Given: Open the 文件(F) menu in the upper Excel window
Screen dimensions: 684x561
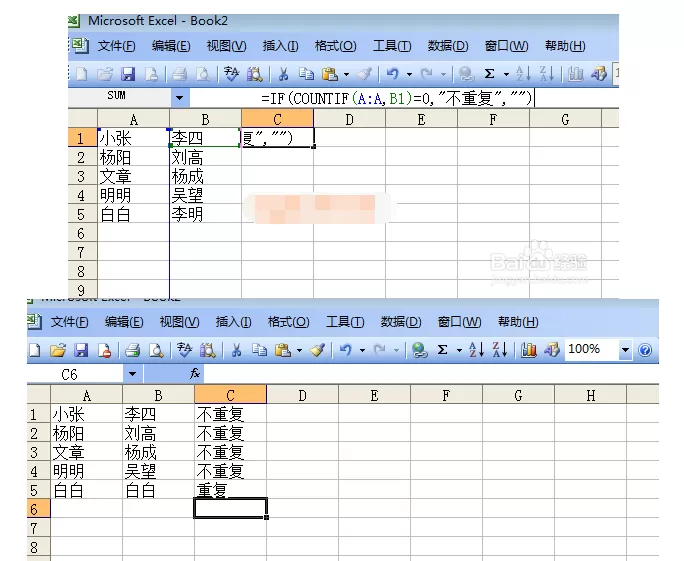Looking at the screenshot, I should (116, 46).
